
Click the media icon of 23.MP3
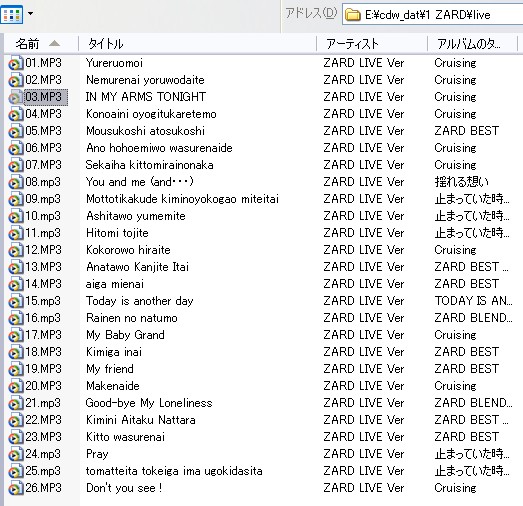tap(15, 438)
